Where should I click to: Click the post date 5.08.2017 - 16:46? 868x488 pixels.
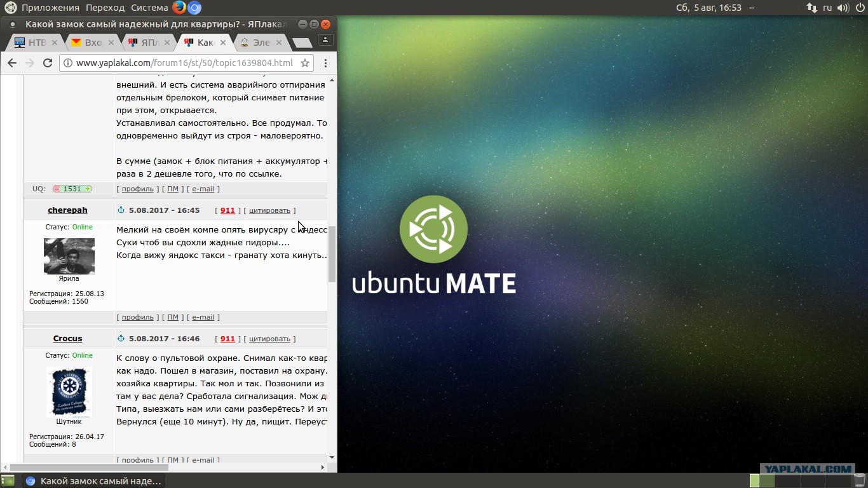(164, 339)
